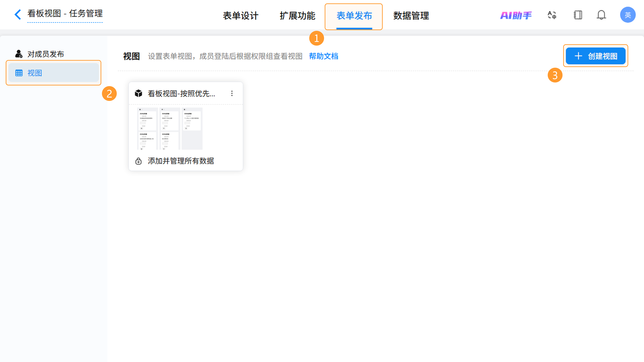Image resolution: width=644 pixels, height=362 pixels.
Task: Switch to 表单设计 tab
Action: coord(240,16)
